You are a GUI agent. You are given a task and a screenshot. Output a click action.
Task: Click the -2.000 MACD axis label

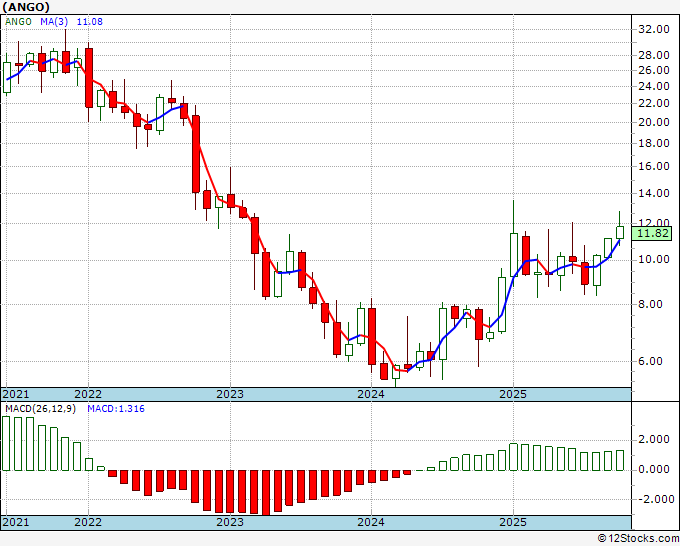click(x=653, y=499)
